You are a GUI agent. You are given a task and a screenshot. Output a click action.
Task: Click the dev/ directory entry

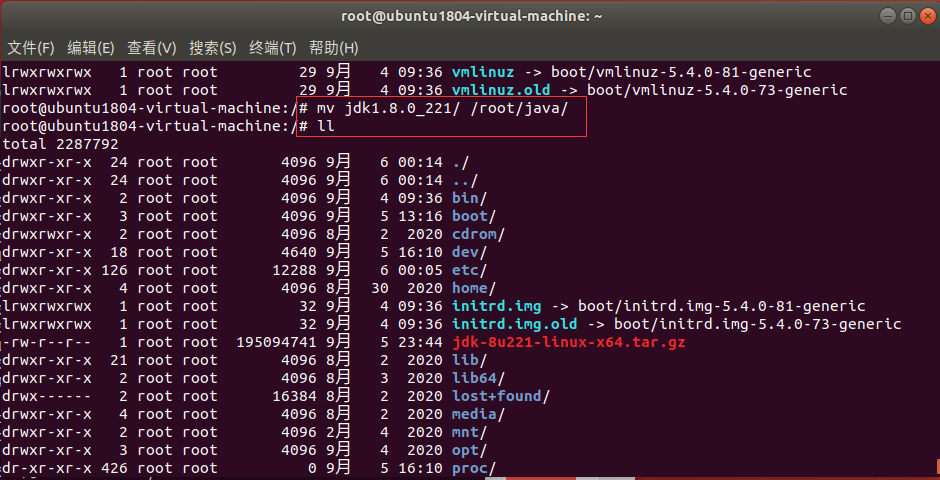[x=469, y=252]
